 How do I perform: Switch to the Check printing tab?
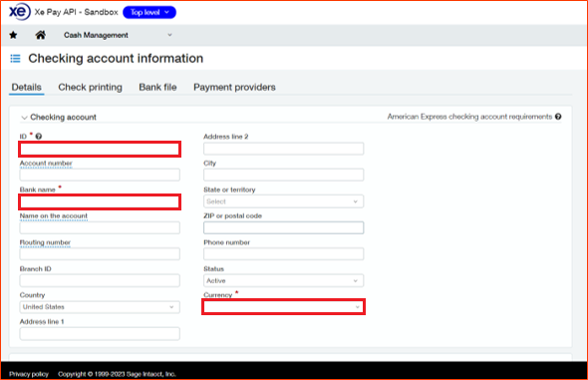point(90,87)
